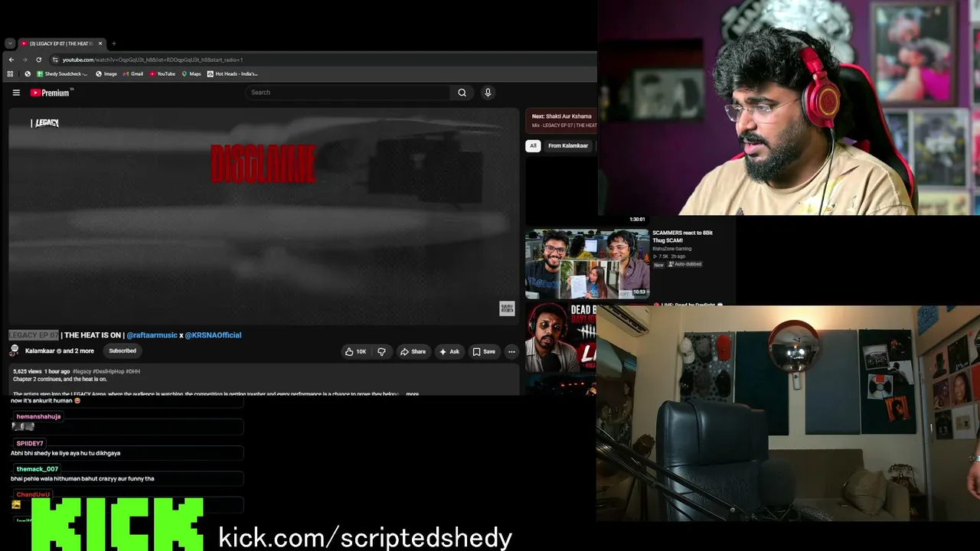Open the Shedy Soudcheck bookmark
The height and width of the screenshot is (551, 980).
point(63,74)
